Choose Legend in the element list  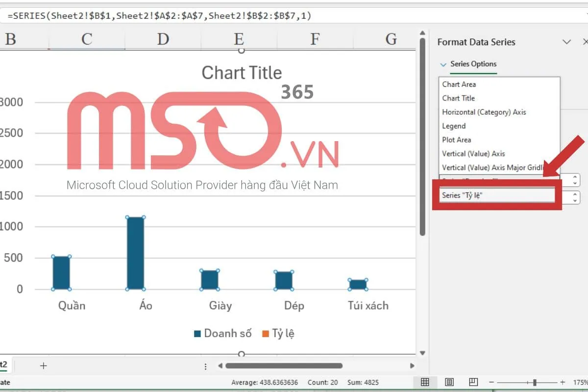pos(454,126)
